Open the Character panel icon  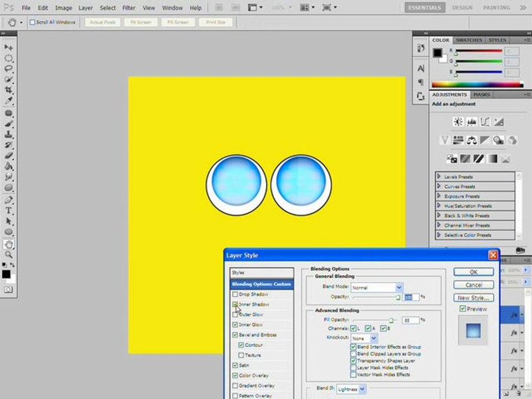point(421,69)
